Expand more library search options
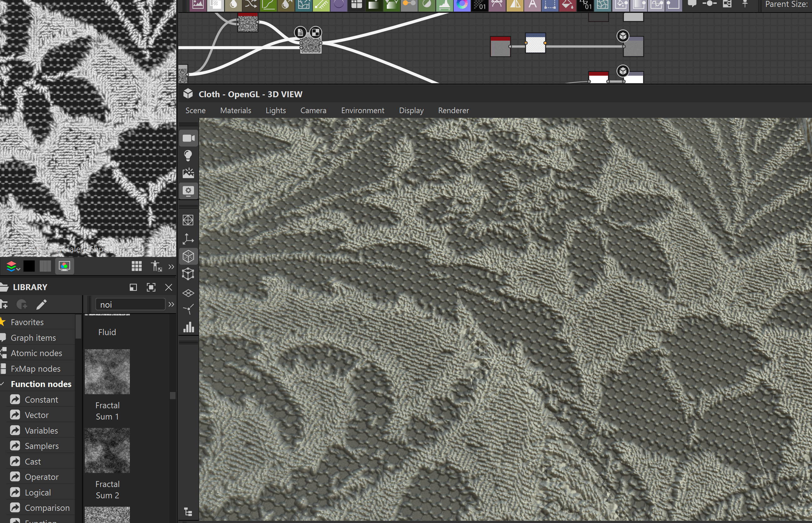This screenshot has width=812, height=523. pyautogui.click(x=171, y=304)
